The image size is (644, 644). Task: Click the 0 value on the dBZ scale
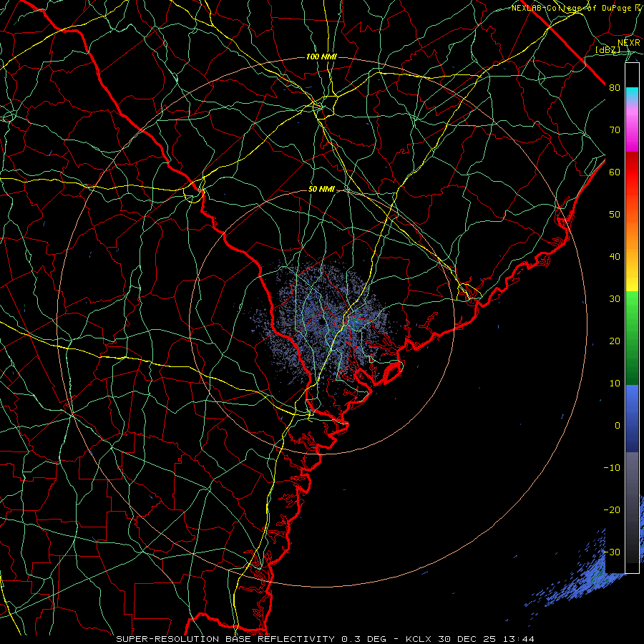(618, 426)
